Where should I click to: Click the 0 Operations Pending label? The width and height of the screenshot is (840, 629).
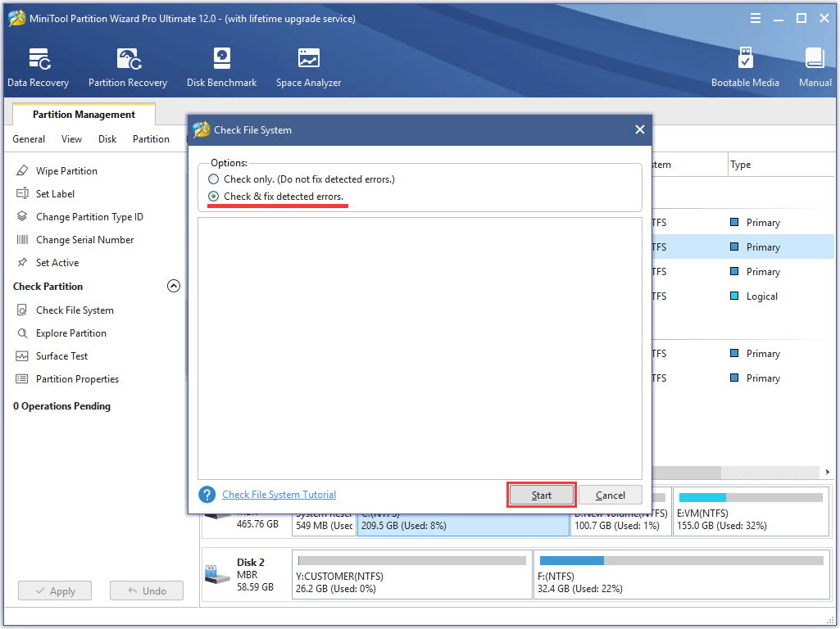click(x=61, y=406)
